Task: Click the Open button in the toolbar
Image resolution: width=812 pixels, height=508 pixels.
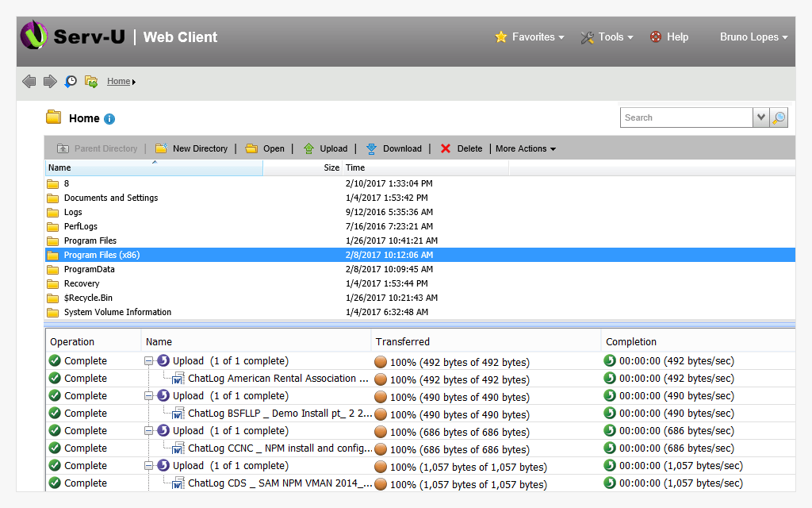Action: (265, 148)
